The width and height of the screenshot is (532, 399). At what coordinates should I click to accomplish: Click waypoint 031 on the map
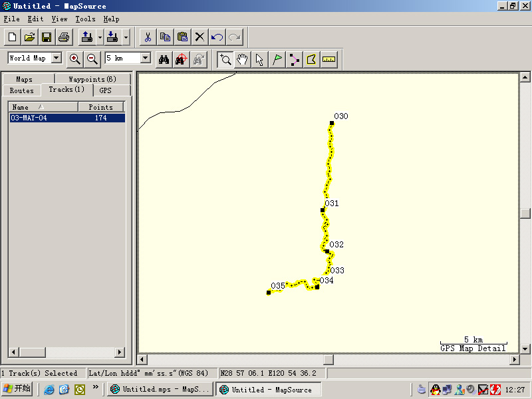323,210
